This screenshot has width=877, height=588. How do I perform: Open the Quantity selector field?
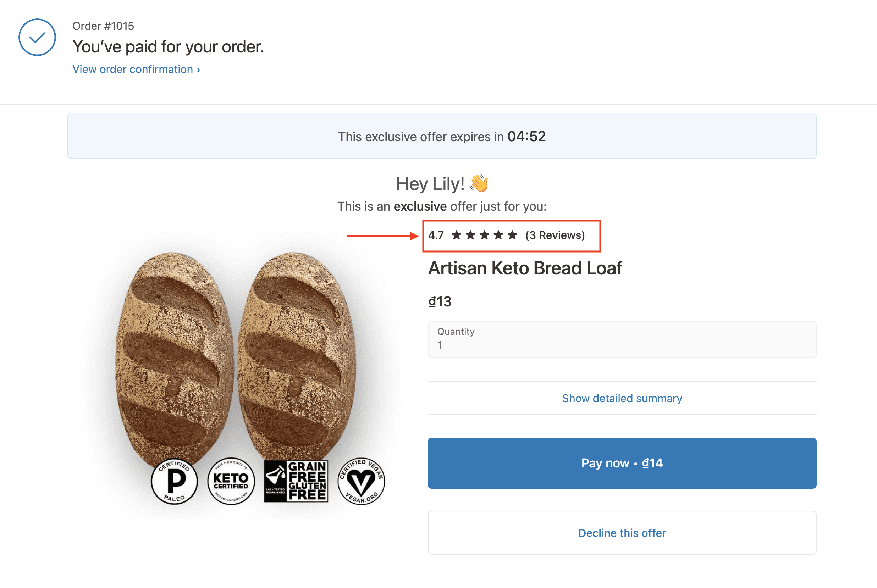[x=622, y=339]
